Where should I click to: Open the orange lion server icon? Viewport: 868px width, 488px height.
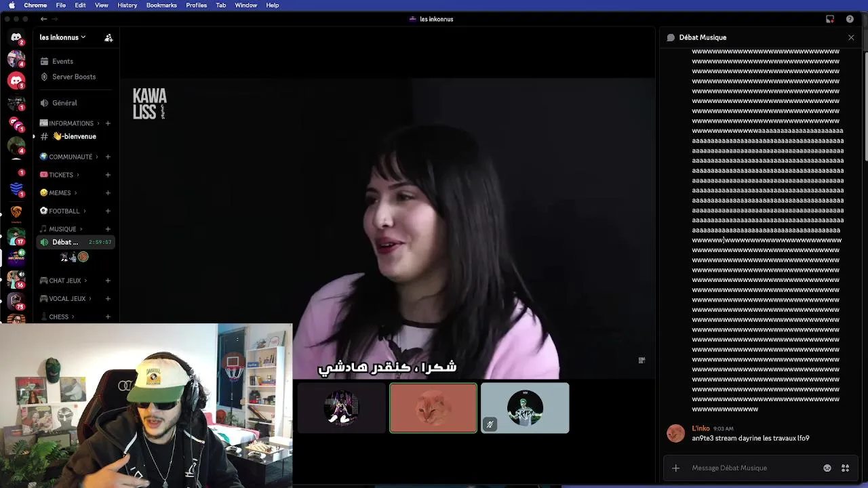coord(16,212)
